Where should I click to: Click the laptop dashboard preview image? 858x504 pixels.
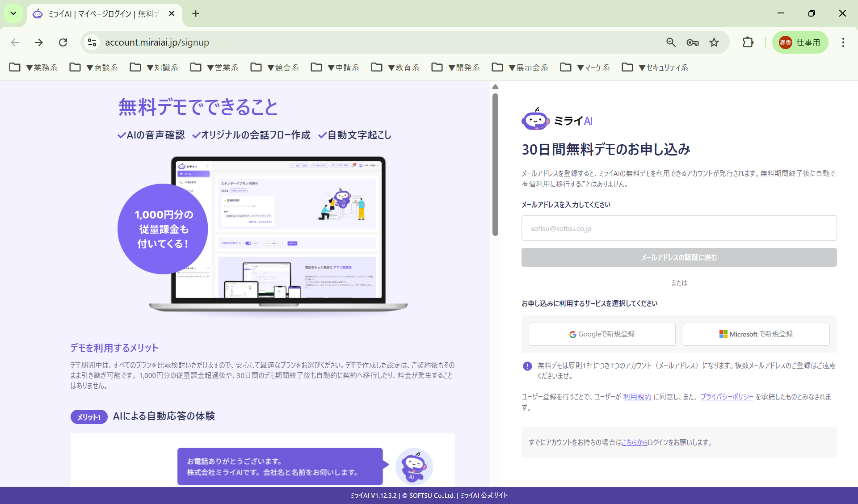coord(278,235)
